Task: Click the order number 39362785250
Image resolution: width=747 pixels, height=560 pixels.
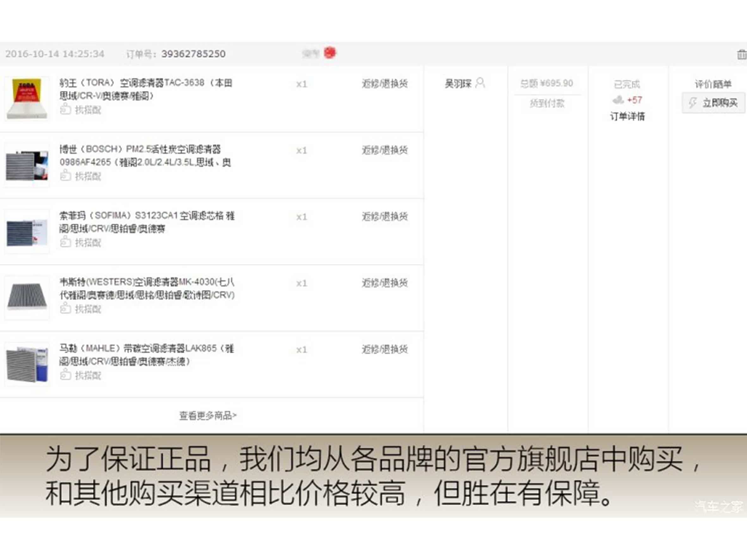Action: tap(193, 54)
